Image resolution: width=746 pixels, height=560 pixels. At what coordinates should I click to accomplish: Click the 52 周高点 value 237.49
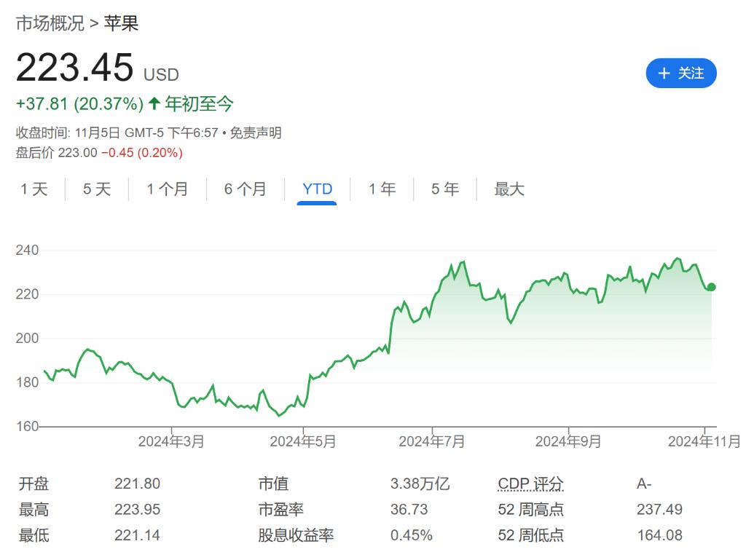[659, 510]
